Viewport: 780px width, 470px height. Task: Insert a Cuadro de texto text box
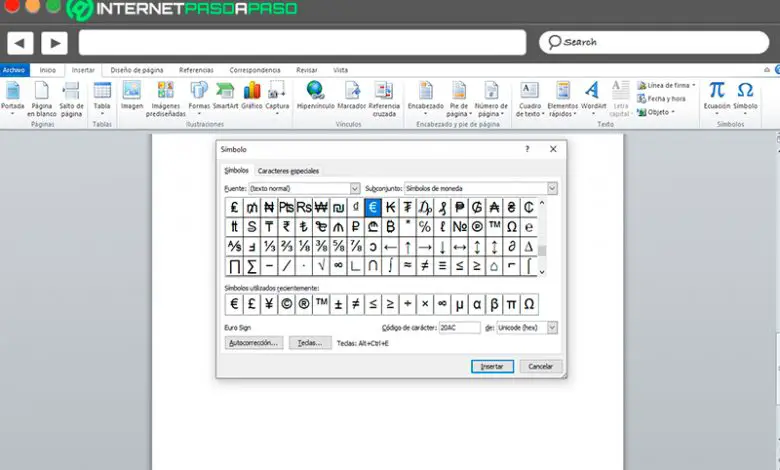(x=530, y=99)
